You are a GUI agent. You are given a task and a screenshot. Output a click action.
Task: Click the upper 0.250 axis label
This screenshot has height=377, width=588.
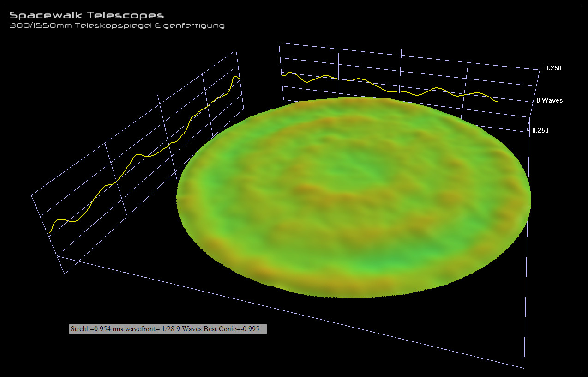[x=553, y=68]
